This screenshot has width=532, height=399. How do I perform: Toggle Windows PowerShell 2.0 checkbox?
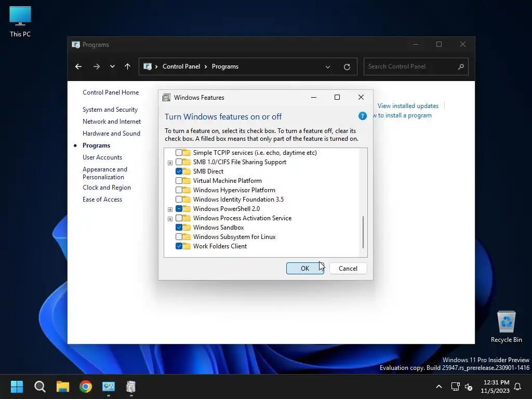179,209
